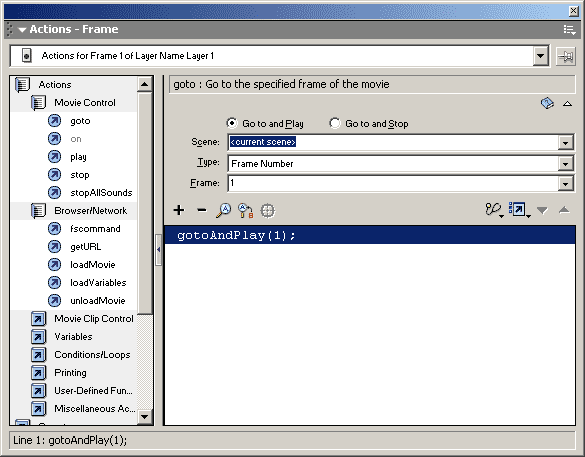
Task: Open the Reference help book icon
Action: pos(547,103)
